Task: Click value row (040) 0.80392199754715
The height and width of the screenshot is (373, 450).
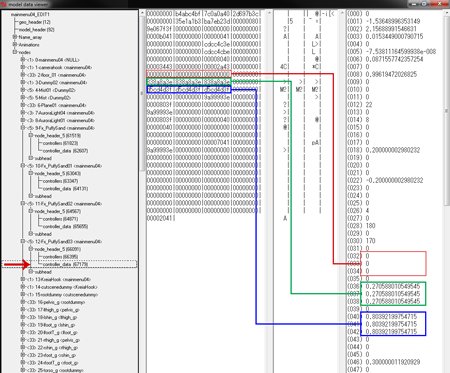Action: pyautogui.click(x=382, y=317)
